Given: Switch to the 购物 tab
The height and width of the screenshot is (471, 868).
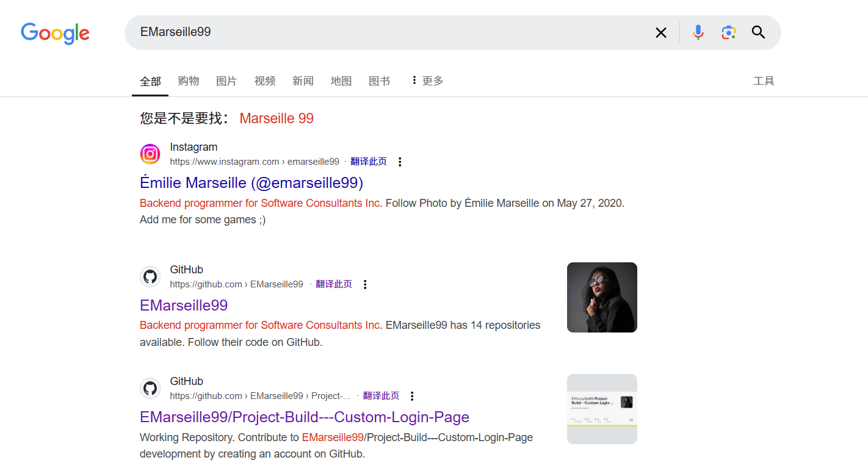Looking at the screenshot, I should coord(189,81).
